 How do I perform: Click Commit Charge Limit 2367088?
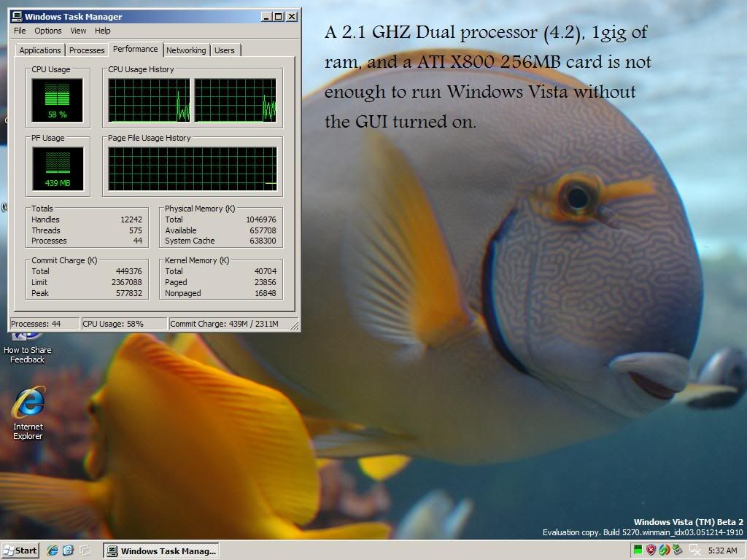pos(127,282)
